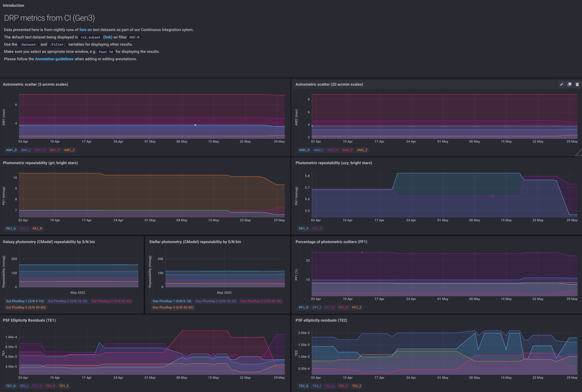Toggle the AM1_Y legend series
Screen dimensions: 582x392
point(54,150)
